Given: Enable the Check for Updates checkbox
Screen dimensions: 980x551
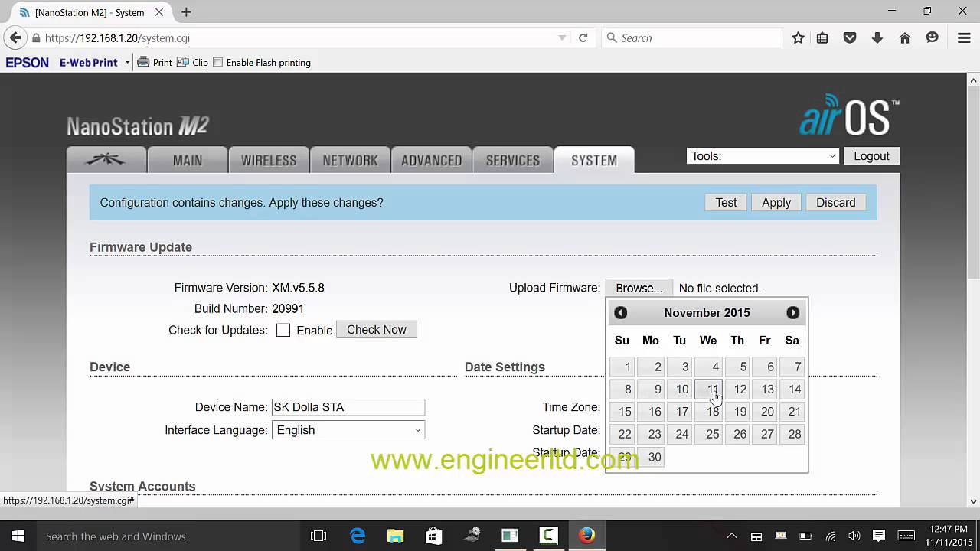Looking at the screenshot, I should [283, 331].
